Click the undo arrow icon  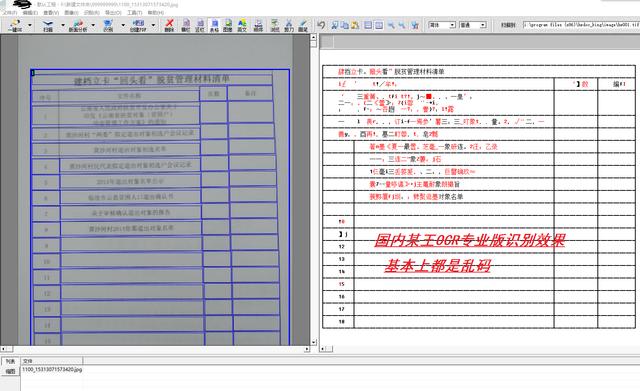321,25
